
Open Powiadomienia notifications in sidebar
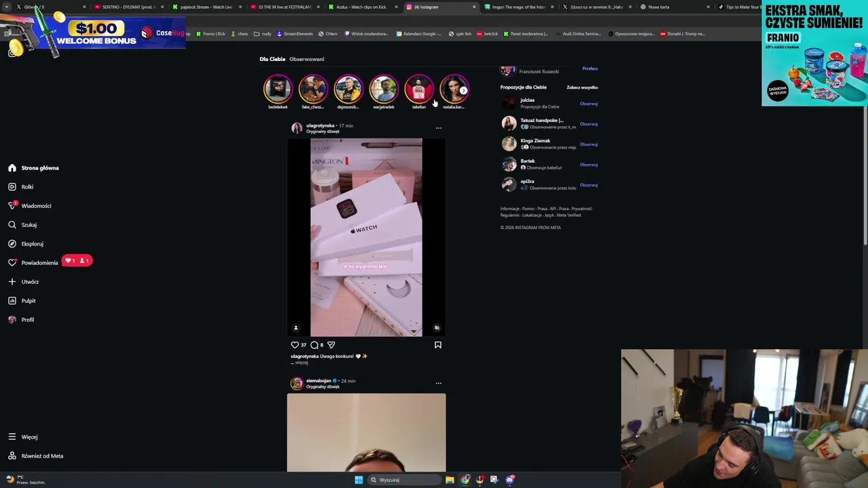(33, 263)
